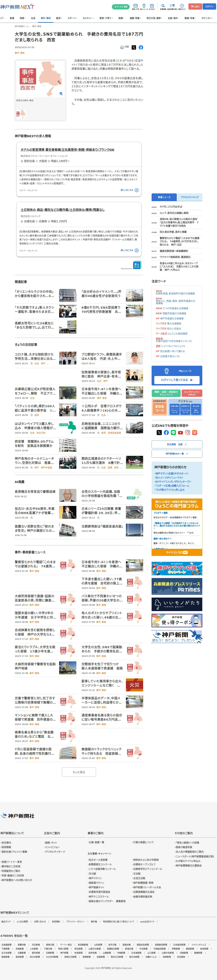
Task: Open the official Facebook icon in sidebar
Action: coord(166,433)
